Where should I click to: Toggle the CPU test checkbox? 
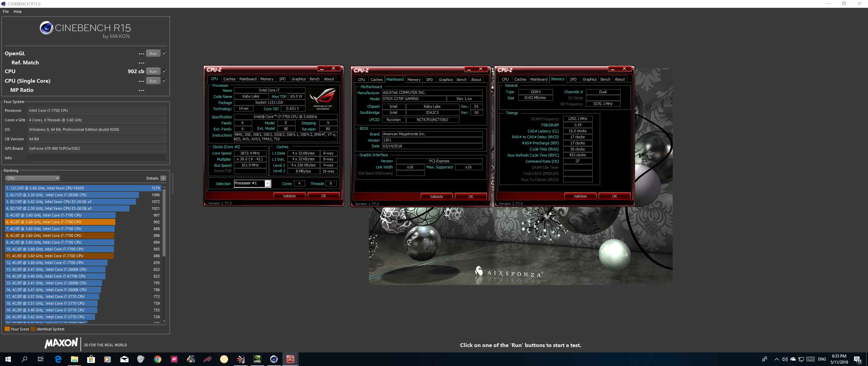[164, 71]
